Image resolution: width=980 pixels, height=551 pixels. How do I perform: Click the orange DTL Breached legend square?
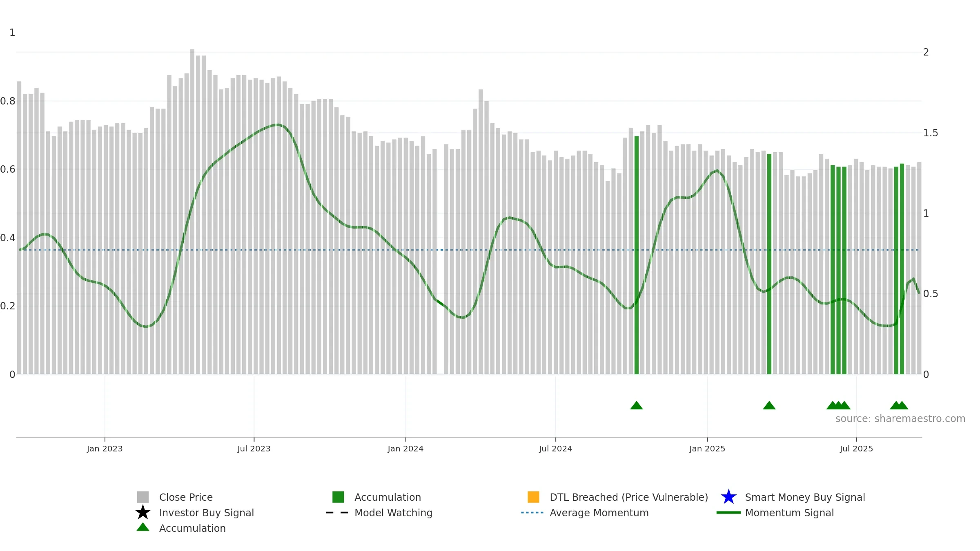pyautogui.click(x=533, y=497)
